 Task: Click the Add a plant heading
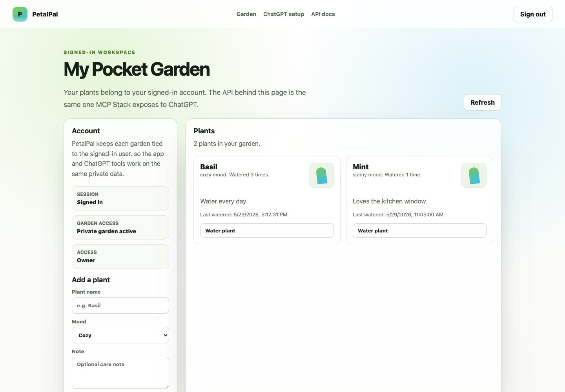click(x=91, y=279)
